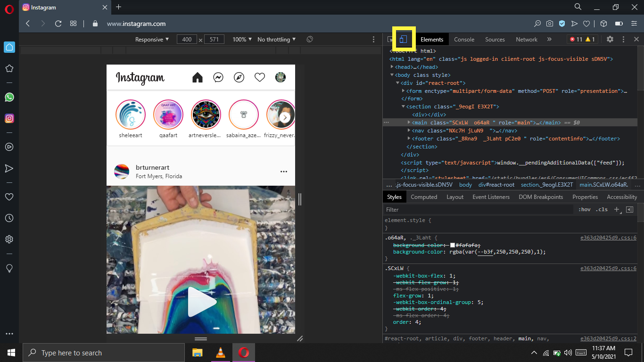Open the Layout tab
This screenshot has height=362, width=644.
pos(455,197)
